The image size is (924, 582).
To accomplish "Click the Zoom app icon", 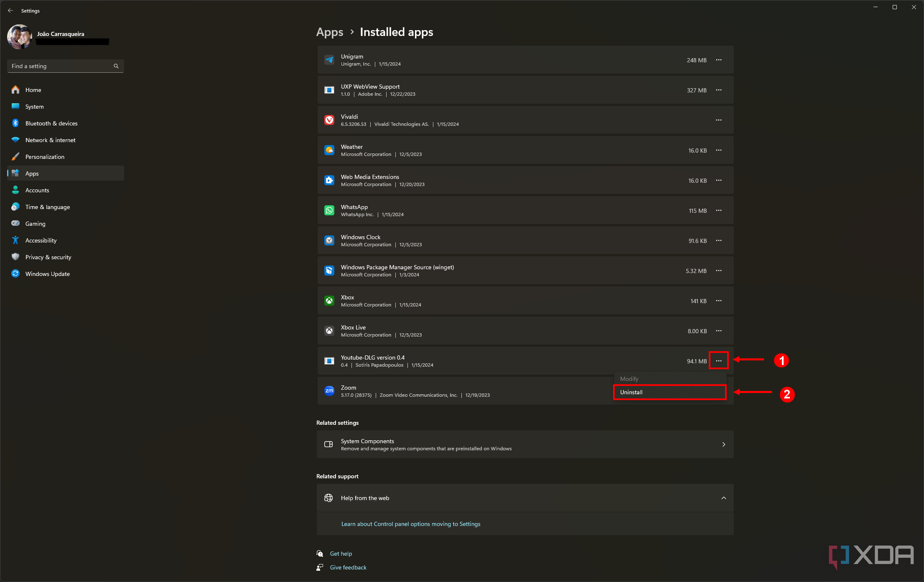I will (x=329, y=391).
